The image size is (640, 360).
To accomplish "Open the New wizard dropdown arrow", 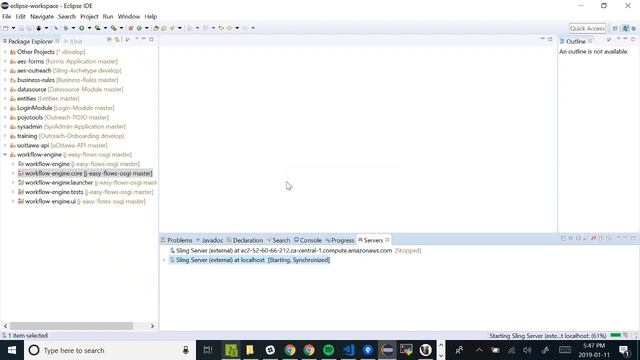I will [x=13, y=28].
